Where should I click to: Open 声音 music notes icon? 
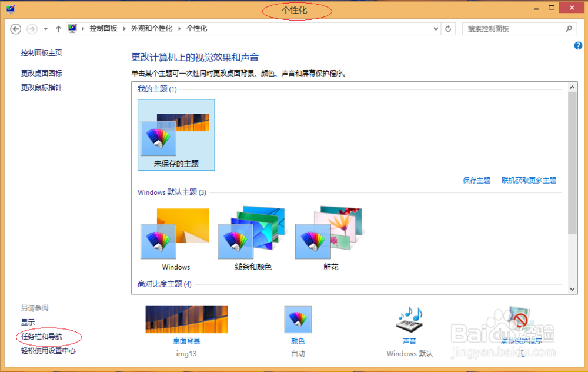[409, 320]
